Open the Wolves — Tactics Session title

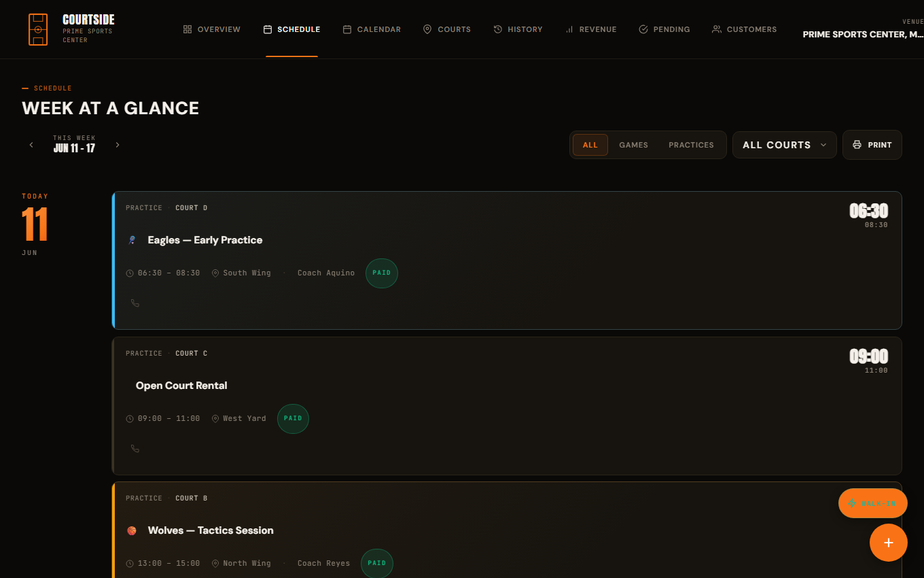click(211, 530)
